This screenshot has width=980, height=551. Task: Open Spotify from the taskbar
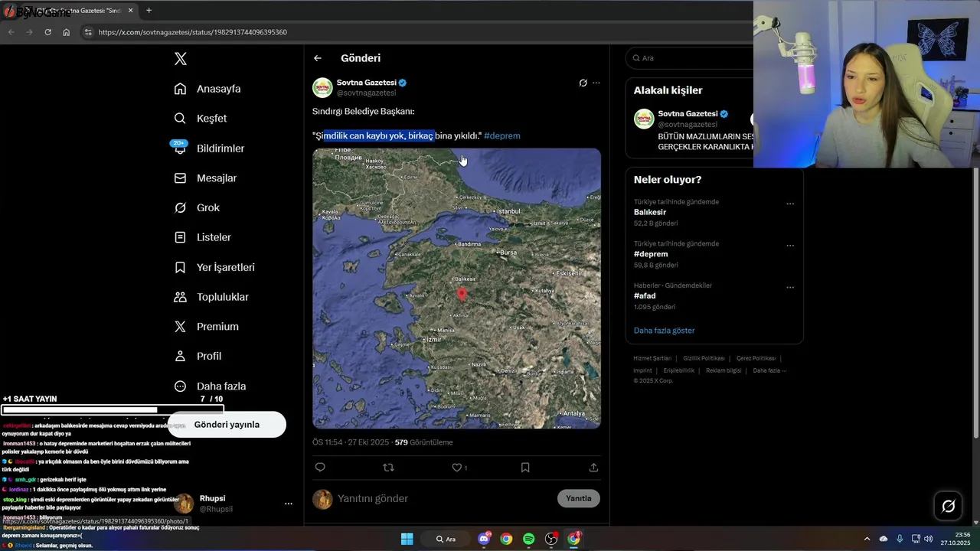point(528,539)
